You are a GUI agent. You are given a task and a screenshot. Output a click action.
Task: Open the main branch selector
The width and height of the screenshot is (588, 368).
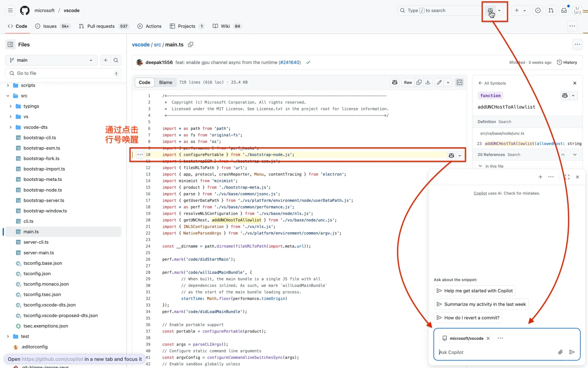pos(50,60)
